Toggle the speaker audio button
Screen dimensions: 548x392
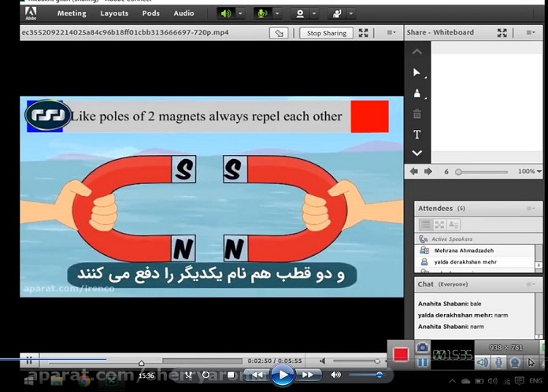(x=226, y=13)
